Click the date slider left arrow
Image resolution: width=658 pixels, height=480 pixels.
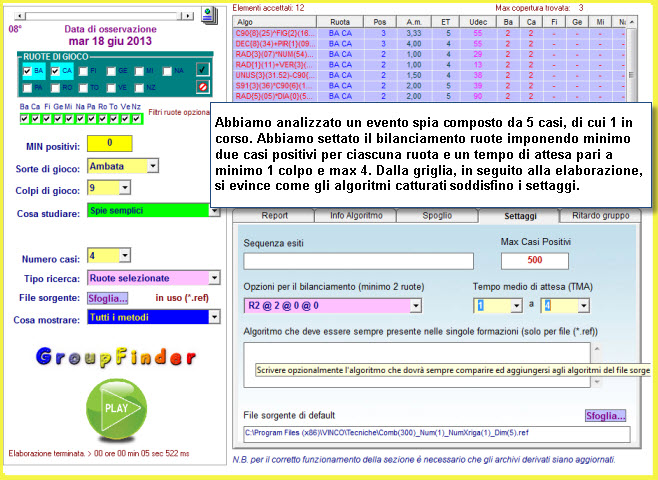coord(20,16)
